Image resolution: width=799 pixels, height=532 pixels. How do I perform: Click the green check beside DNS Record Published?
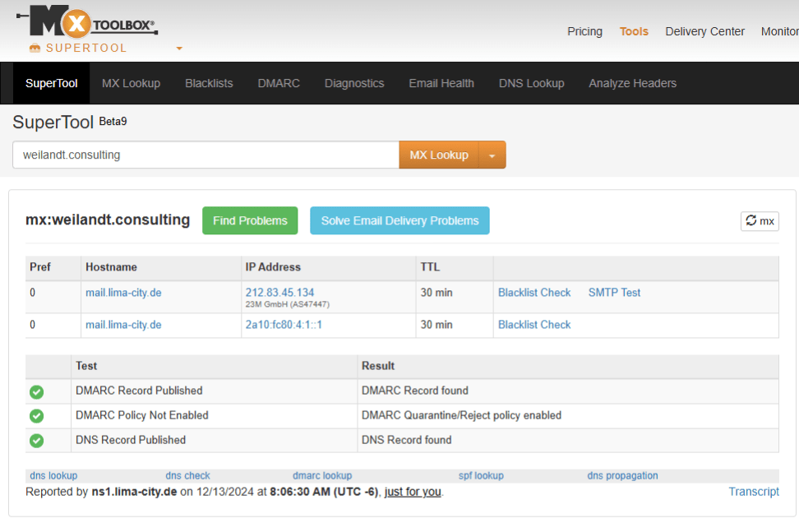point(36,440)
